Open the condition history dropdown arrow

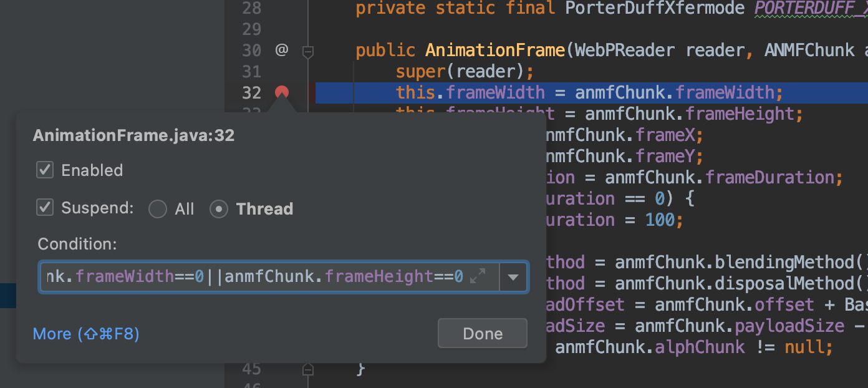[x=513, y=276]
